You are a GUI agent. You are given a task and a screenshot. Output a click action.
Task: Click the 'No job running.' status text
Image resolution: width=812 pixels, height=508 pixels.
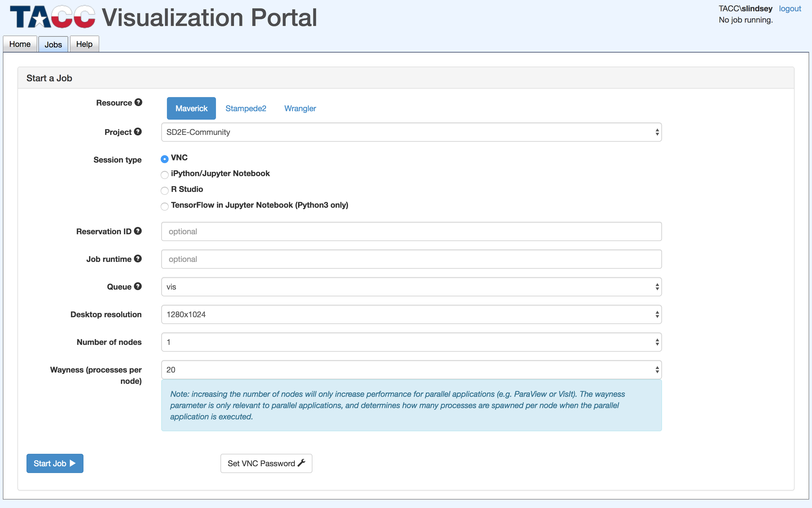point(745,20)
